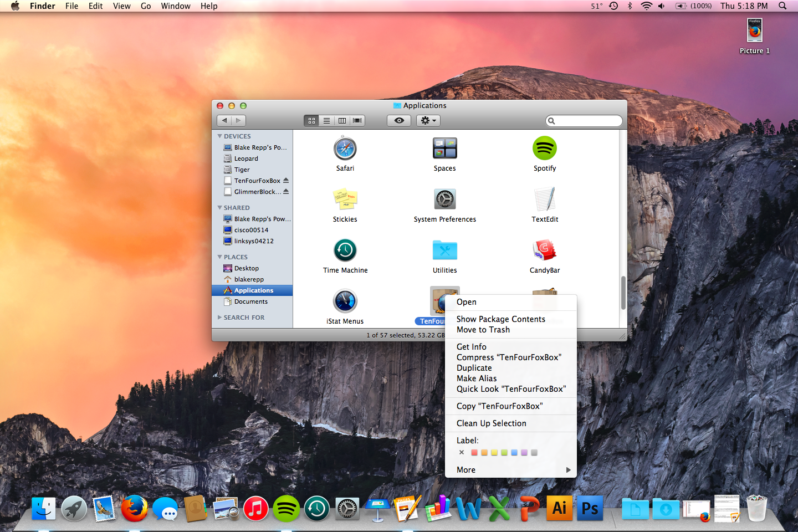The width and height of the screenshot is (798, 532).
Task: Eject the TenFourFoxBox volume
Action: (x=286, y=180)
